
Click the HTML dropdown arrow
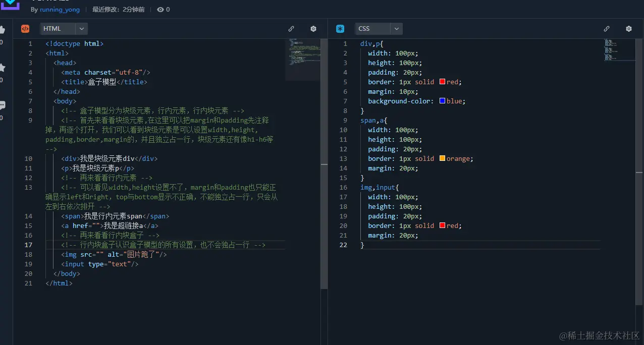82,29
